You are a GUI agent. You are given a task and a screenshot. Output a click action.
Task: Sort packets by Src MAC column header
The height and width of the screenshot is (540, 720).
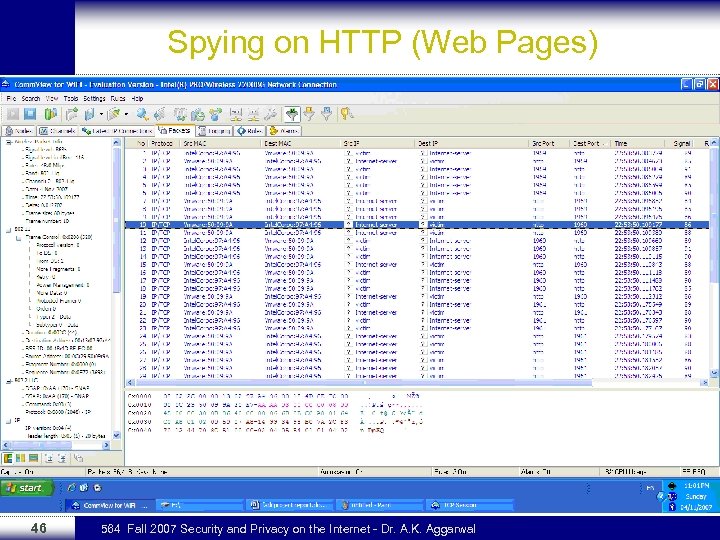click(220, 144)
